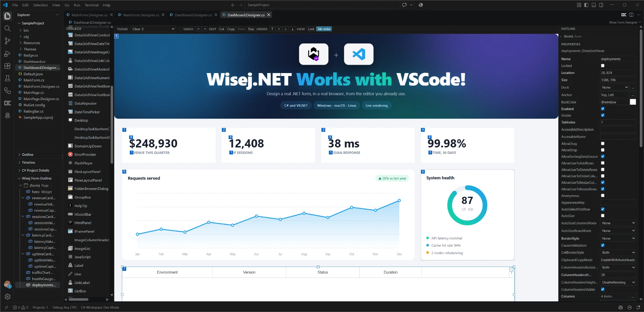
Task: Click the Name field with deployments
Action: [x=618, y=59]
